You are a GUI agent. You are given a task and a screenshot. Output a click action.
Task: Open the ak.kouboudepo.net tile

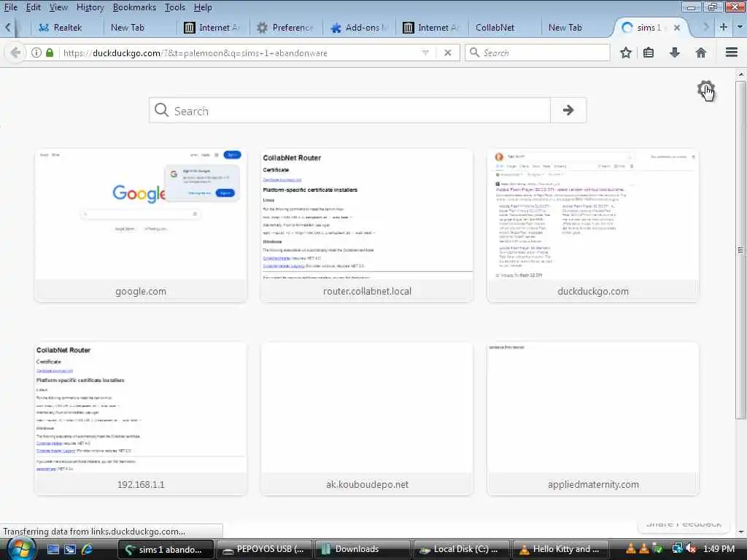367,419
